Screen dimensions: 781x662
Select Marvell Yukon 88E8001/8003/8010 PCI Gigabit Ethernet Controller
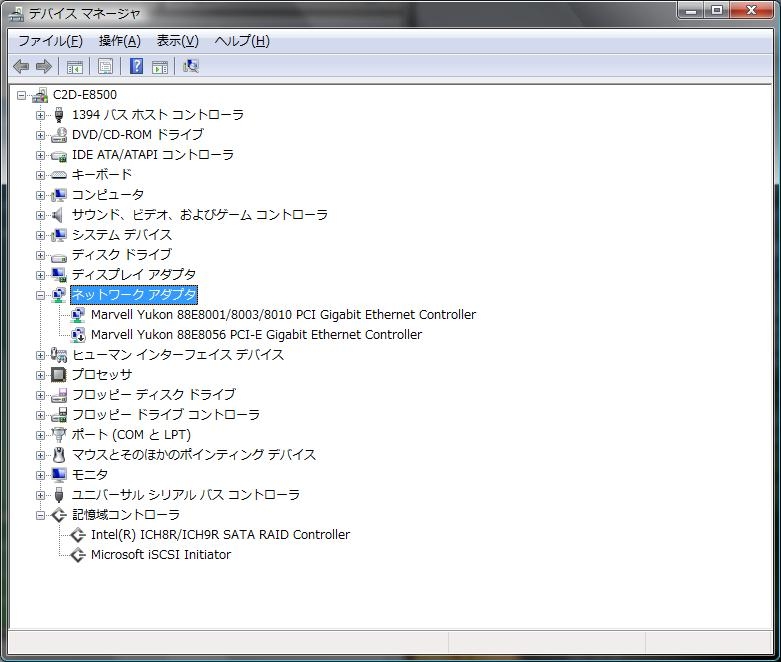pyautogui.click(x=283, y=315)
